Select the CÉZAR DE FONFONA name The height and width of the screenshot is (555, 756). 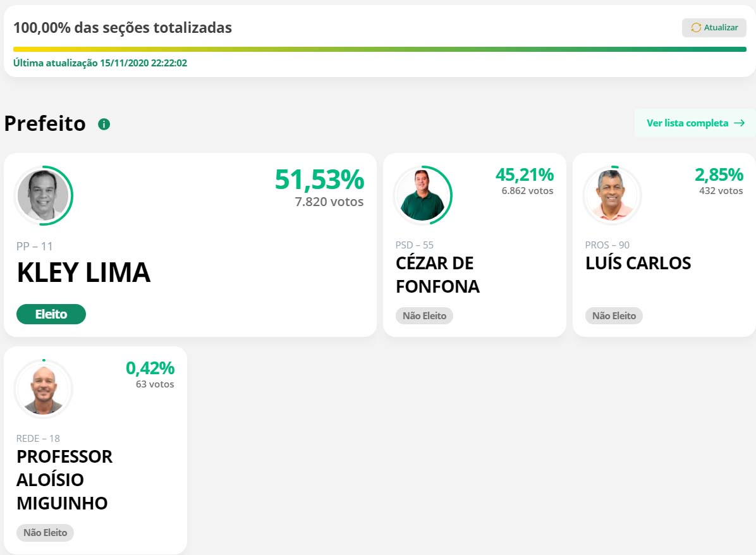pos(438,275)
